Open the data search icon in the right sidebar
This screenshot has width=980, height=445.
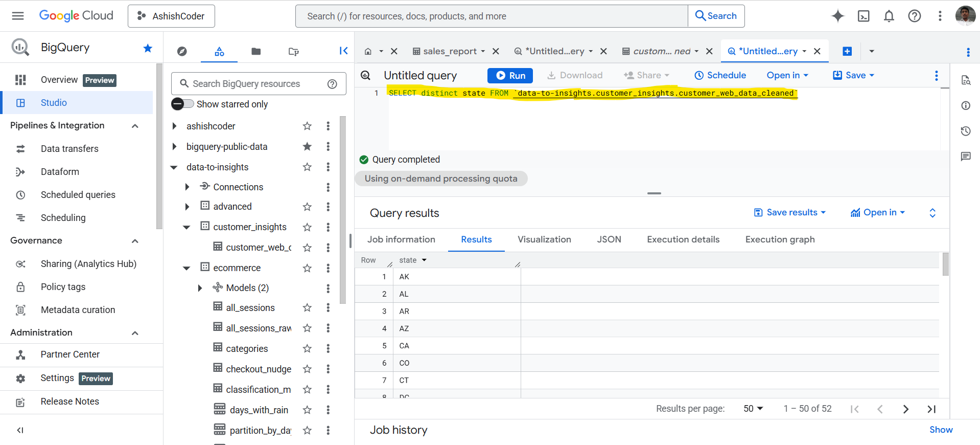click(965, 80)
